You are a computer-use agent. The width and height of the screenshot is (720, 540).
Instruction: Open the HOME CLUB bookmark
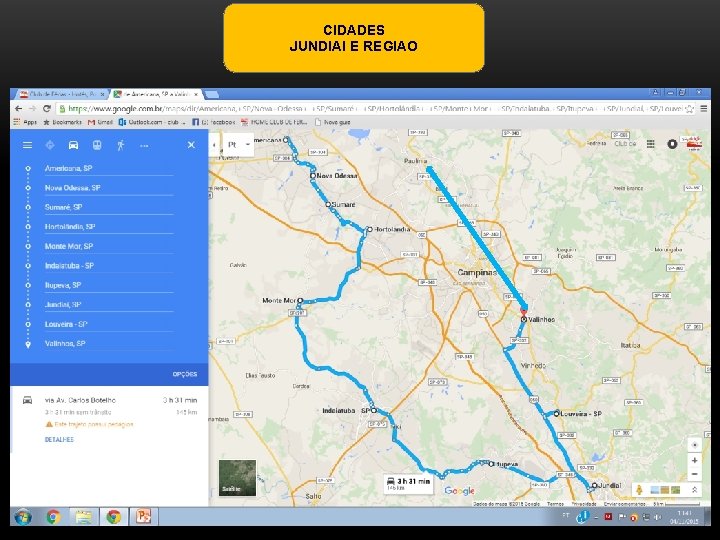pyautogui.click(x=274, y=122)
